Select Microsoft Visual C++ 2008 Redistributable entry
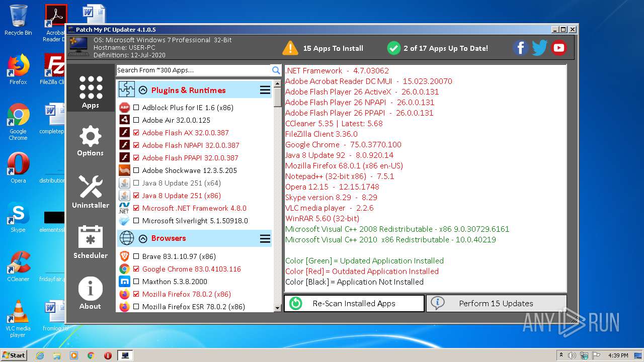The image size is (644, 362). pyautogui.click(x=397, y=229)
